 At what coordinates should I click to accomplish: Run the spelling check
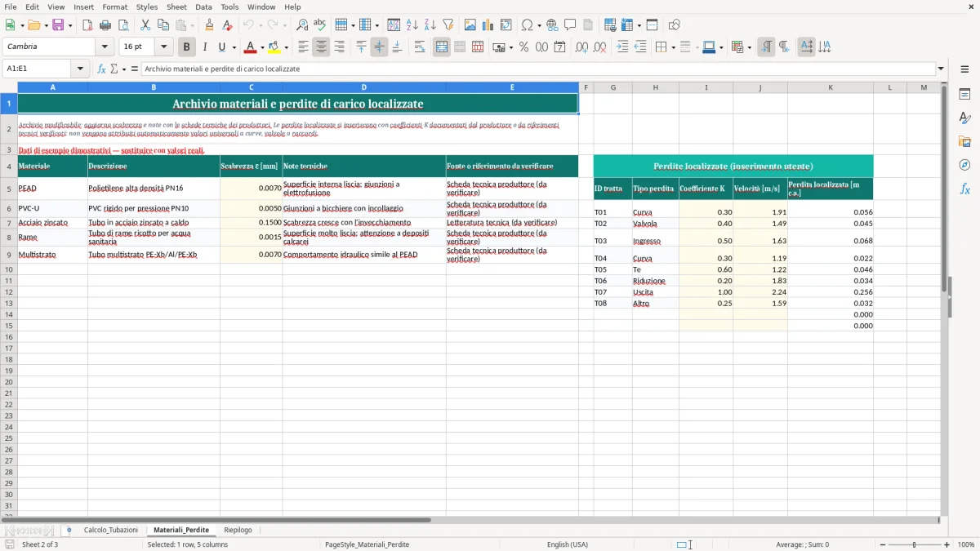point(320,25)
